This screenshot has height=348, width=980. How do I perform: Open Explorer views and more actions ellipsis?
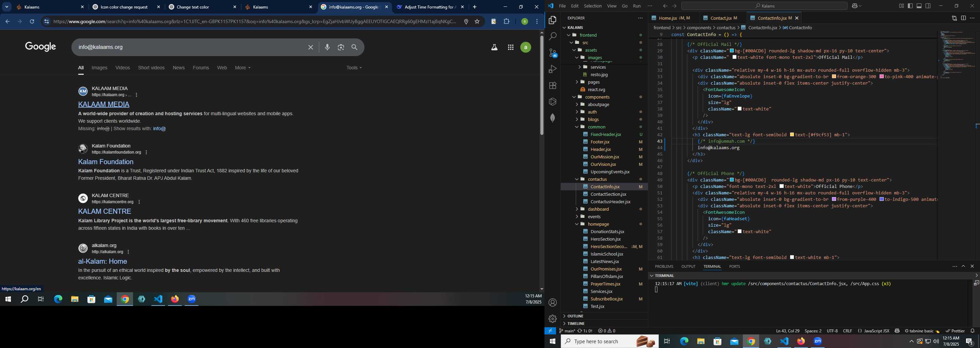coord(640,18)
